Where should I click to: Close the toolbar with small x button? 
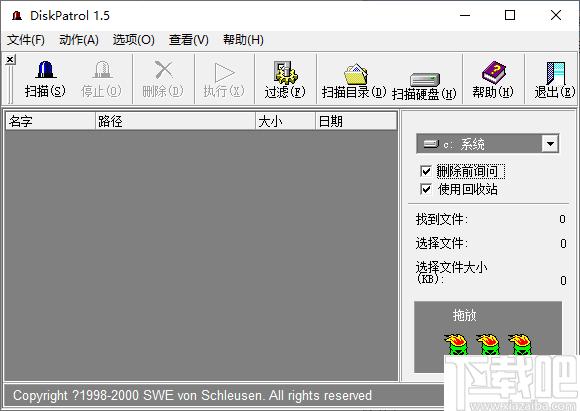(x=10, y=59)
